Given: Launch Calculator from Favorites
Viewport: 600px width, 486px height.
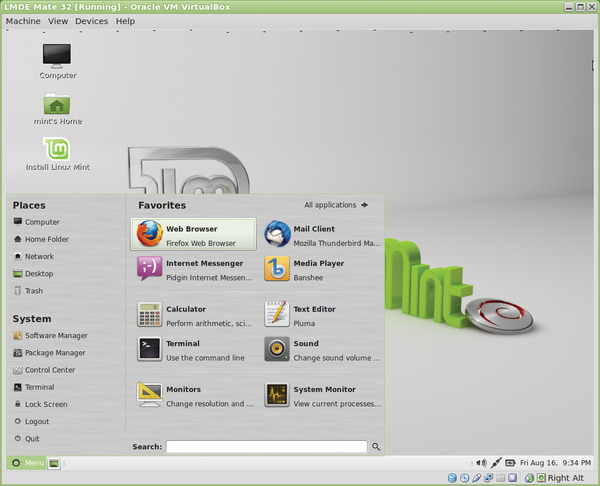Looking at the screenshot, I should (x=194, y=315).
